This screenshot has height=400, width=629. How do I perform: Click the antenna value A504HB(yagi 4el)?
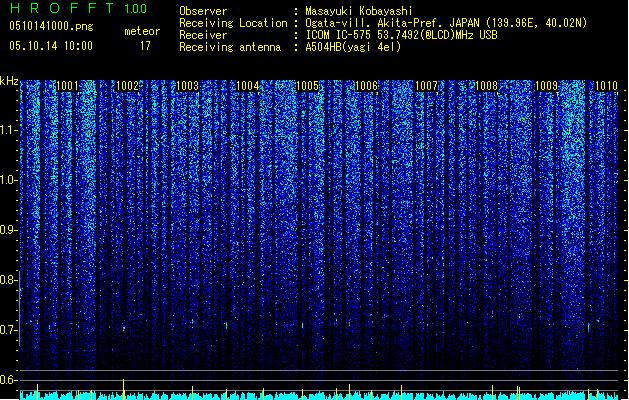click(x=353, y=47)
